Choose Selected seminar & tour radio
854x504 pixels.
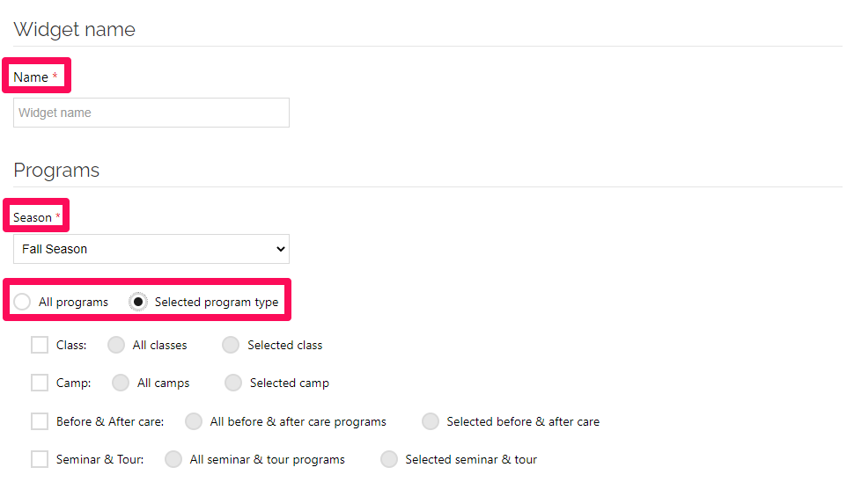click(389, 459)
